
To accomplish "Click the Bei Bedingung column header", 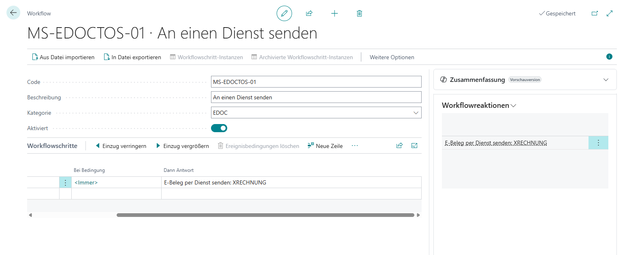I will pyautogui.click(x=89, y=170).
